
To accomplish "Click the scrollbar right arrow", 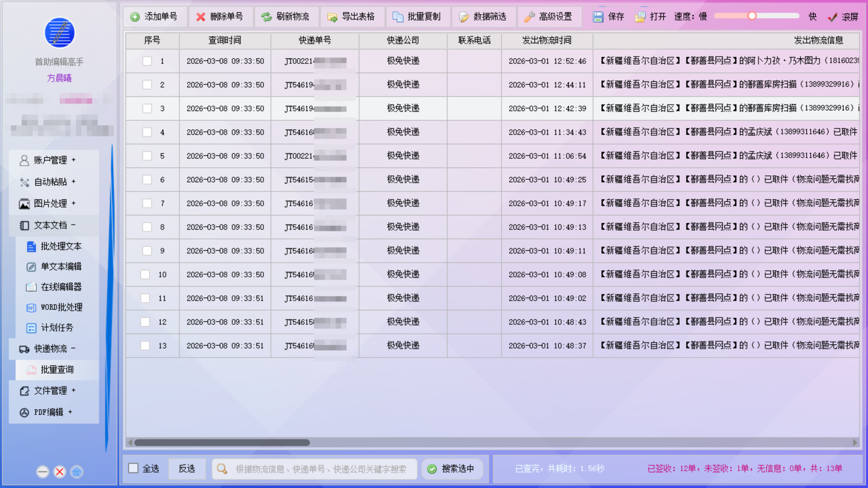I will 855,443.
